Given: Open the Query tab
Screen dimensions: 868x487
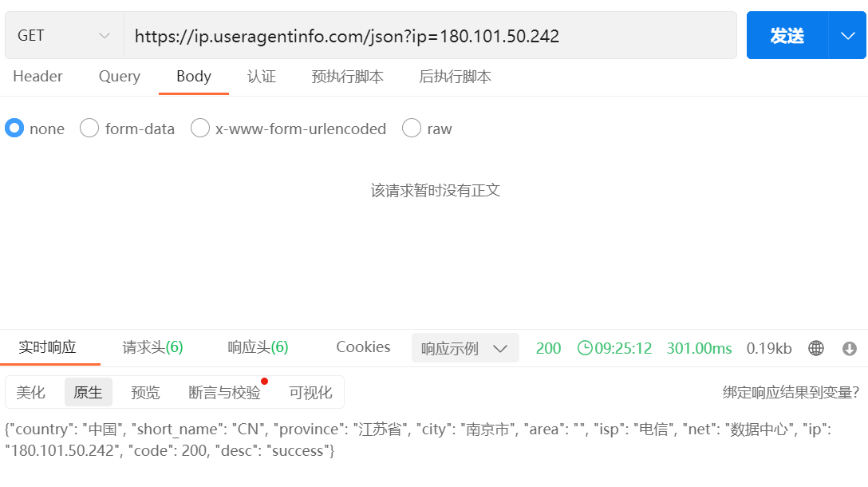Looking at the screenshot, I should coord(120,77).
